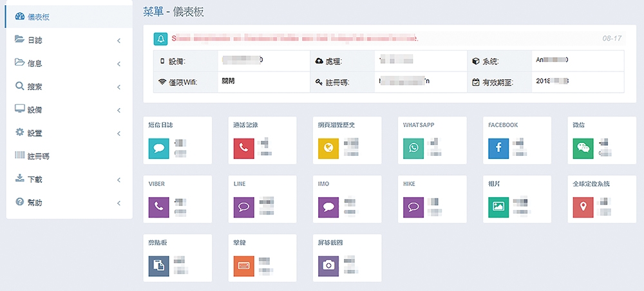
Task: Open the 微信 card title
Action: [x=579, y=125]
